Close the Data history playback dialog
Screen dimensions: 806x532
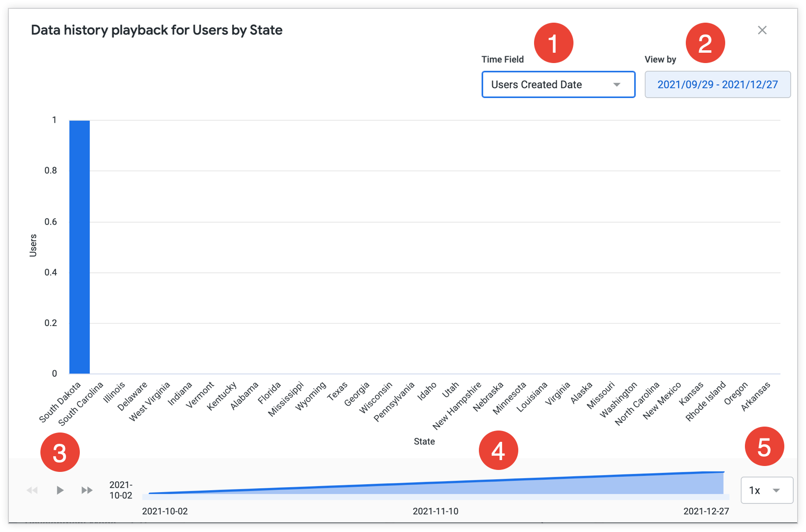[x=762, y=30]
